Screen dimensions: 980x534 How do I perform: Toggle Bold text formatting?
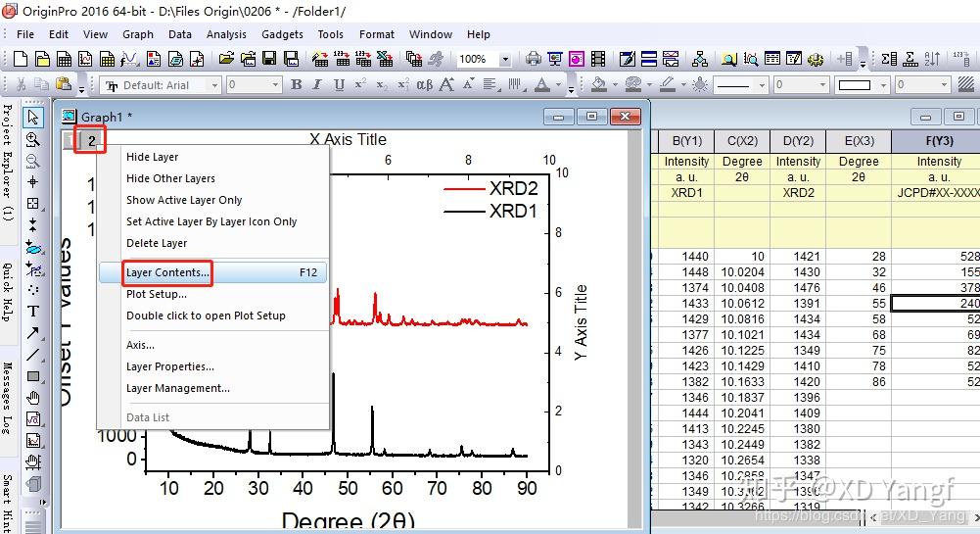(x=297, y=84)
